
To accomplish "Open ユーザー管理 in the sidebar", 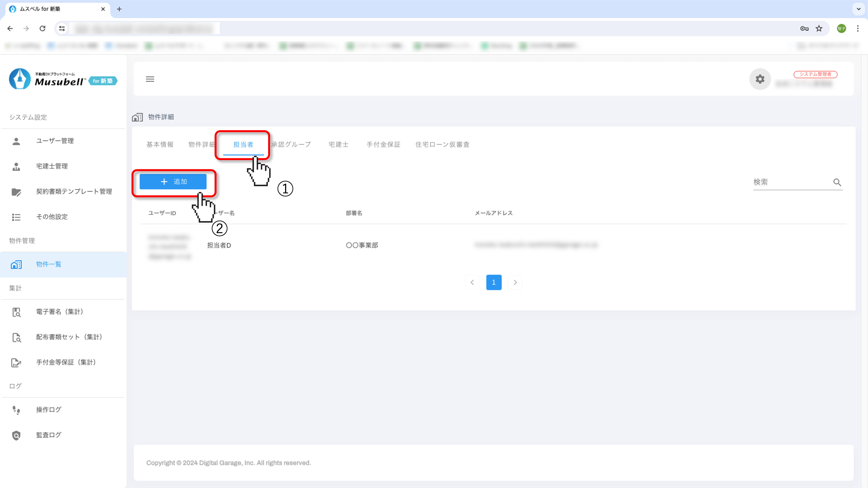I will [x=55, y=141].
